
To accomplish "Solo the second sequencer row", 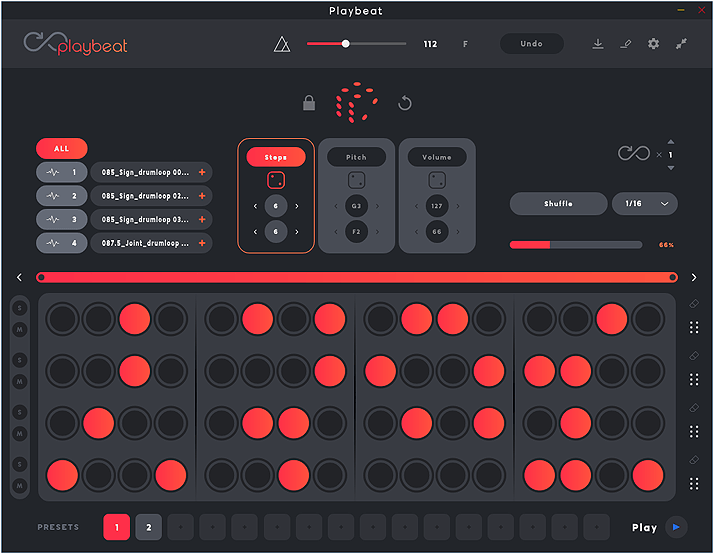I will click(20, 360).
